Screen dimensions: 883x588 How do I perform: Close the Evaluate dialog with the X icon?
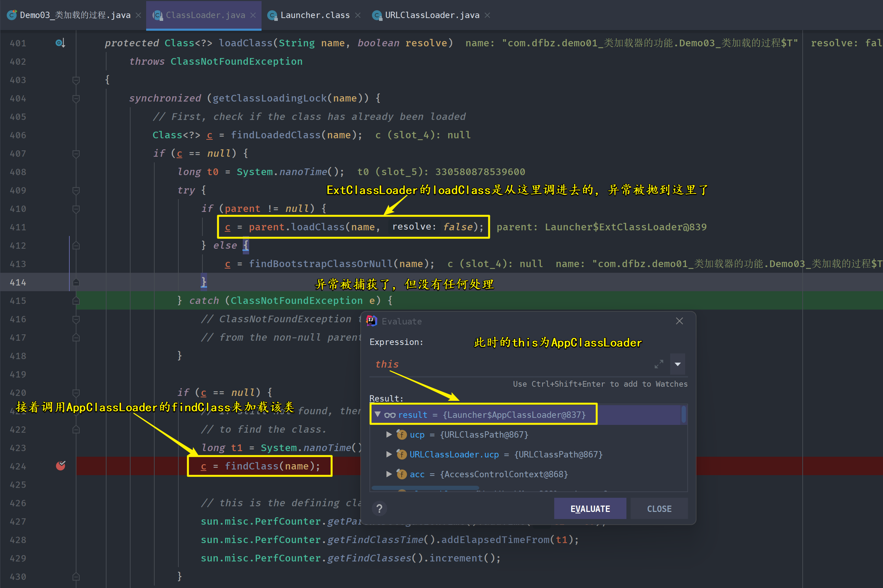point(679,321)
